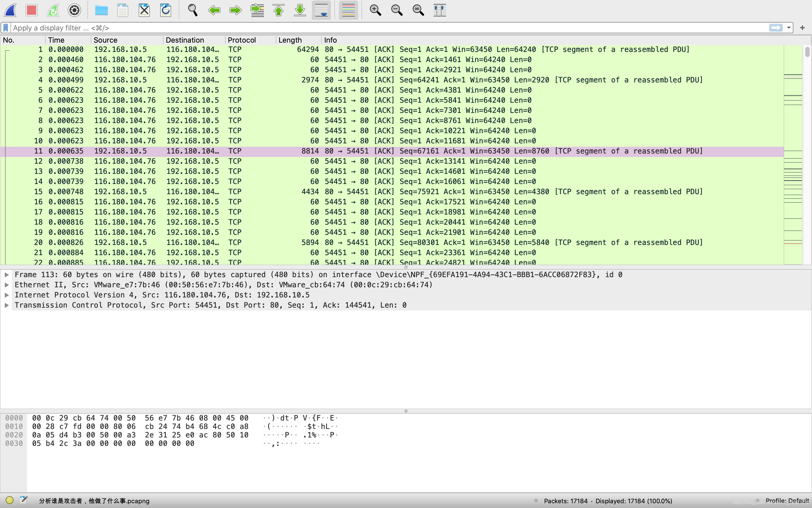The height and width of the screenshot is (508, 812).
Task: Find a packet magnifier icon
Action: click(x=193, y=10)
